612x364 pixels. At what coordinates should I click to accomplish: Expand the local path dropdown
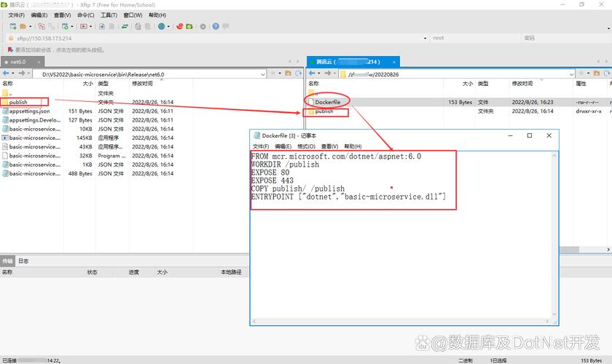(263, 74)
